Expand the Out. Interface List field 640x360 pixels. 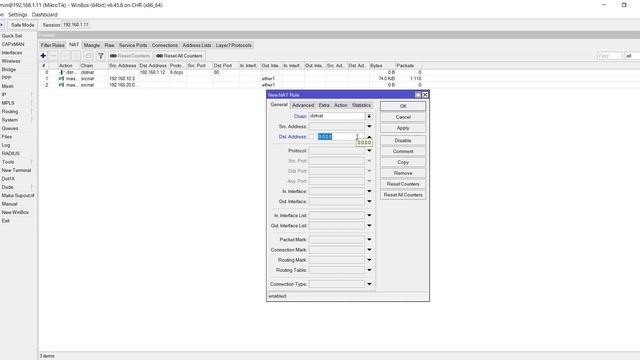click(369, 226)
